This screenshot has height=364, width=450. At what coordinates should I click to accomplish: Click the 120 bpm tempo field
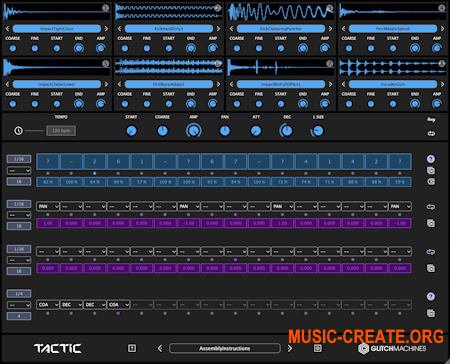[x=61, y=131]
